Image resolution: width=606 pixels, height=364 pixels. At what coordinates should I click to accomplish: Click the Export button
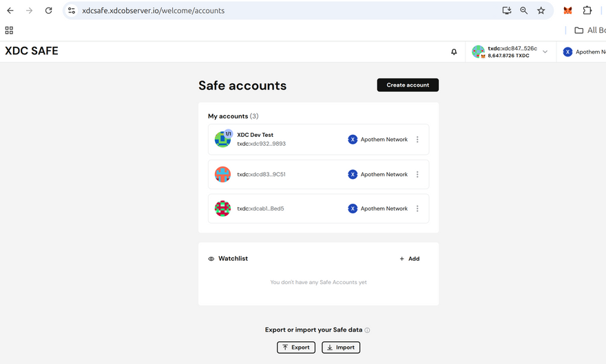[296, 347]
